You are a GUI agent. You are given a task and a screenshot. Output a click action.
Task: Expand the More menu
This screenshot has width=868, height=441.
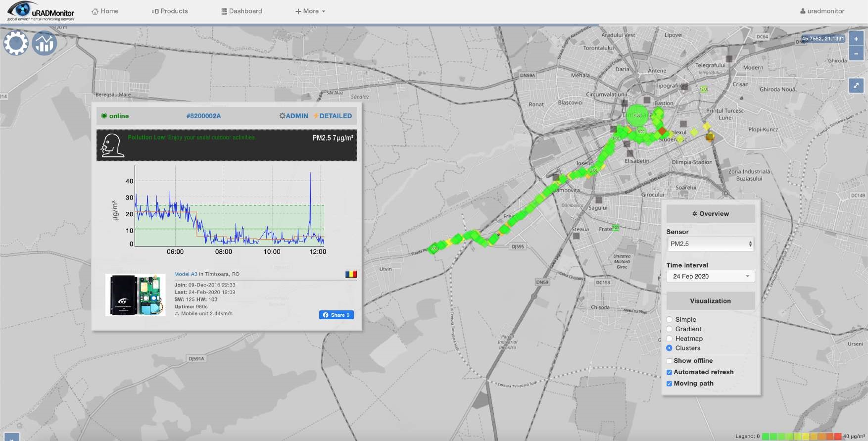(x=310, y=11)
